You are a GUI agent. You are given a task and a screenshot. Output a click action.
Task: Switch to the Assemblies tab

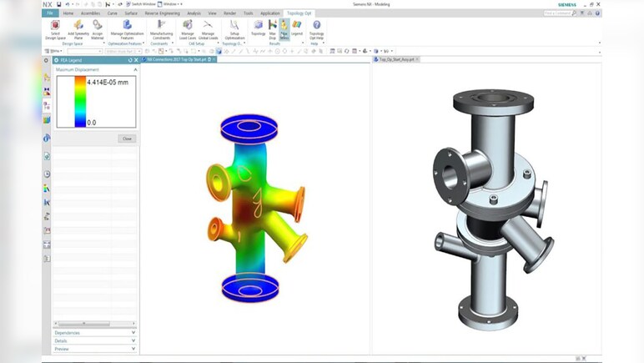click(90, 13)
